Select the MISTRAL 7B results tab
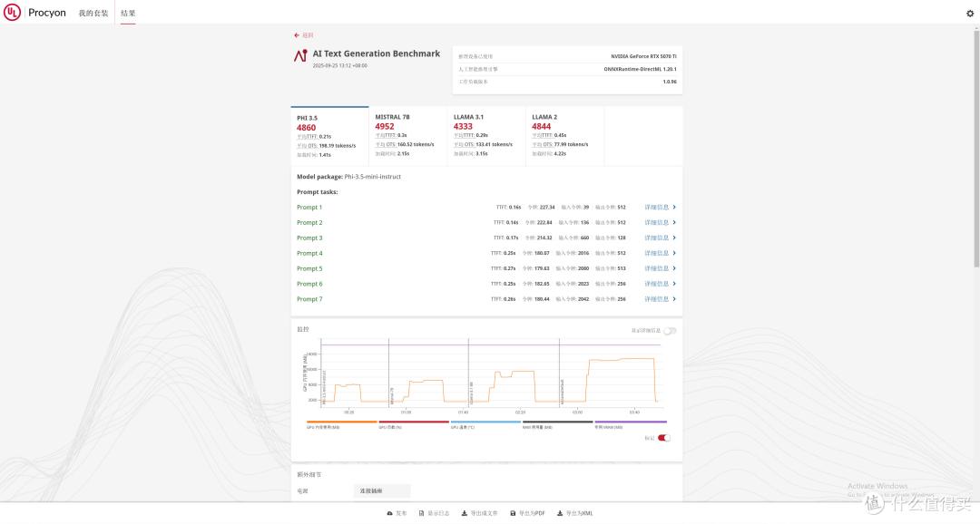 [x=408, y=136]
